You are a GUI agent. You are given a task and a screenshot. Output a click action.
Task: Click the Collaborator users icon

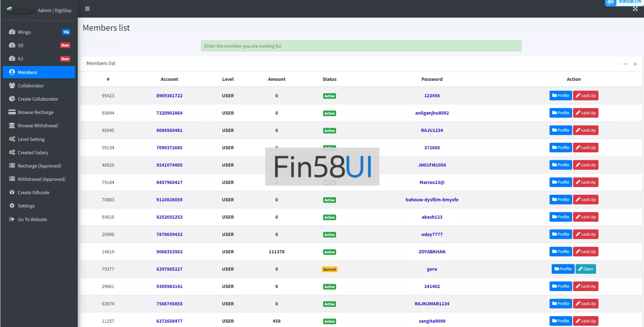[12, 86]
